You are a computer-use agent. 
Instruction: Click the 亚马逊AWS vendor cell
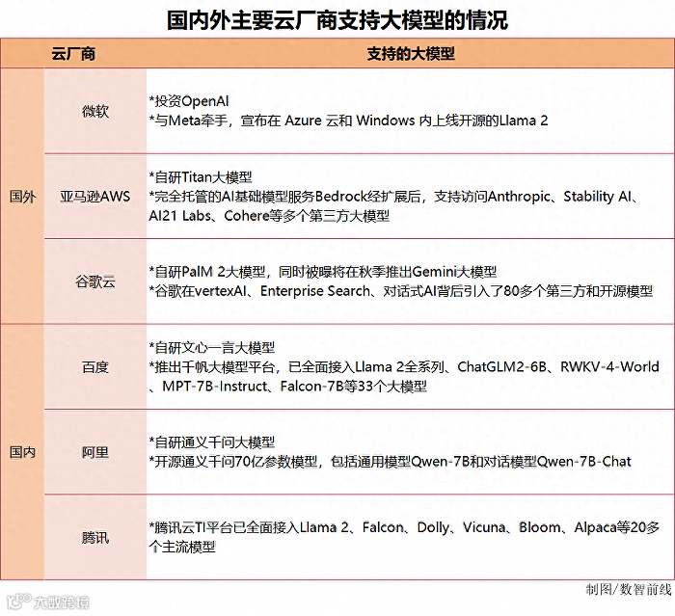point(95,197)
